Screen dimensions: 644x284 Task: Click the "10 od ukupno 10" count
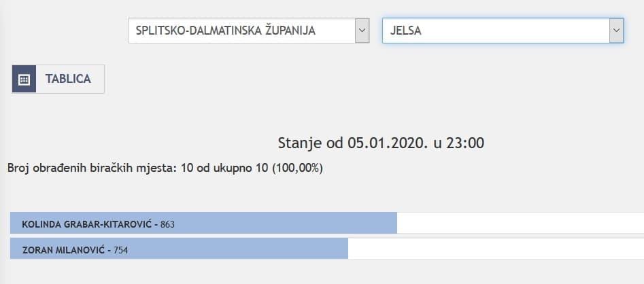click(225, 167)
